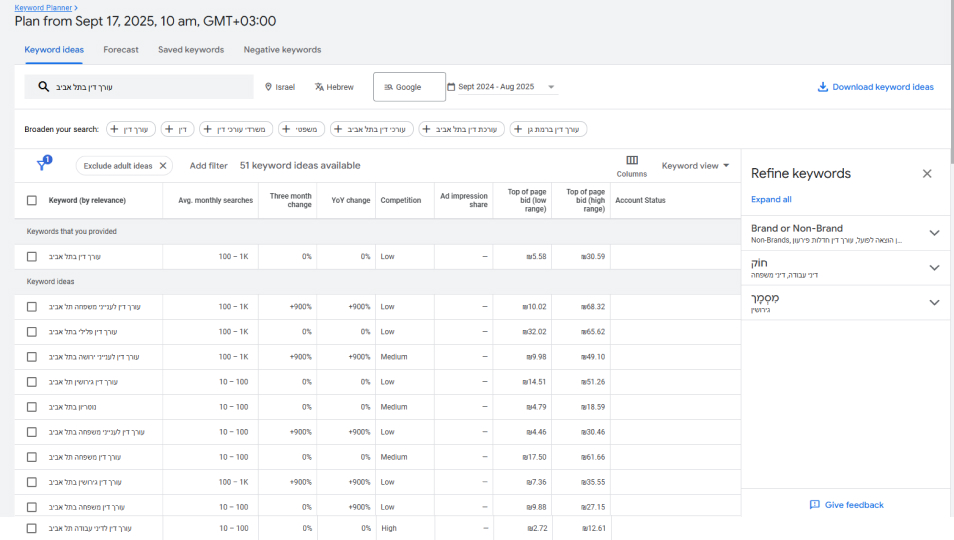Click the download keyword ideas icon
Screen dimensions: 954x540
click(x=822, y=87)
